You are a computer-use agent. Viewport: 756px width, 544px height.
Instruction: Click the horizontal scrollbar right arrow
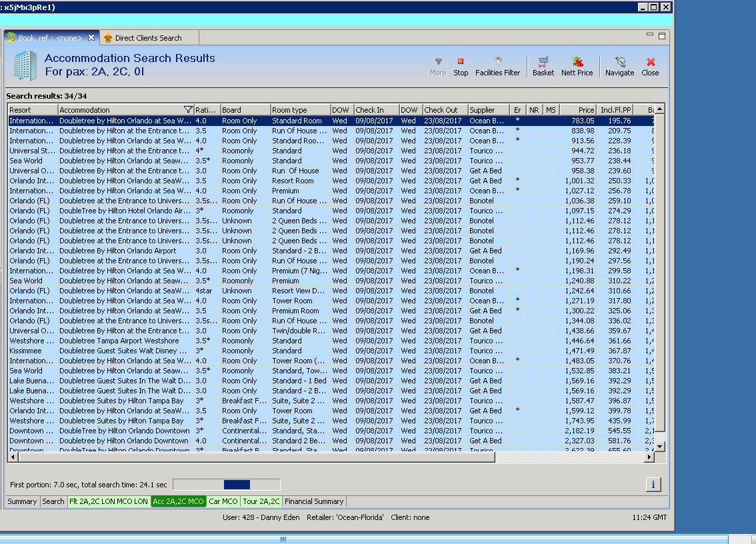coord(649,457)
